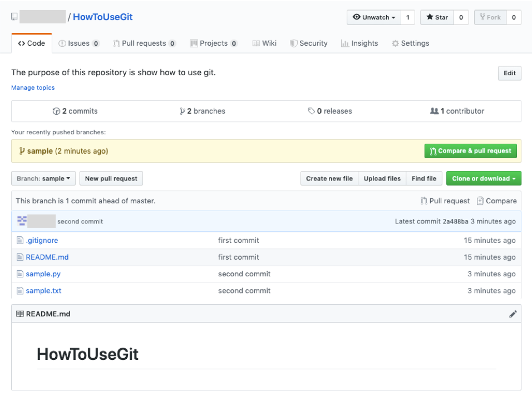Open 'first commit' message for .gitignore

239,241
